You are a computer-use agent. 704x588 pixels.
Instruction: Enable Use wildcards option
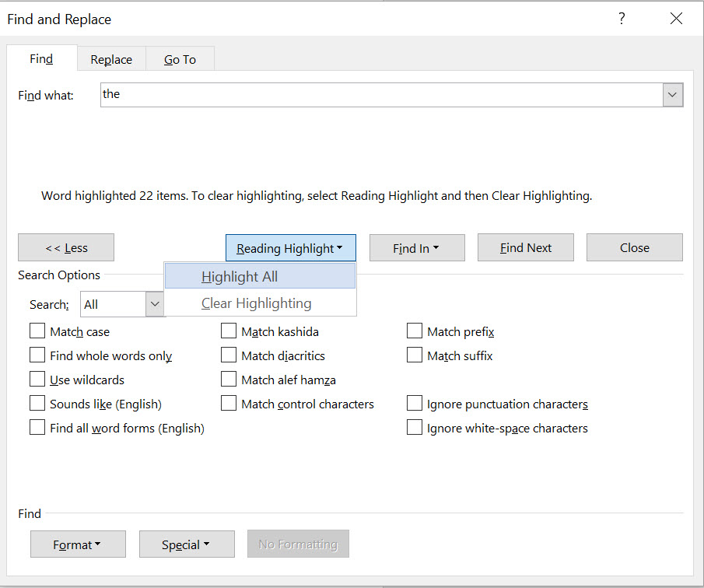tap(37, 380)
